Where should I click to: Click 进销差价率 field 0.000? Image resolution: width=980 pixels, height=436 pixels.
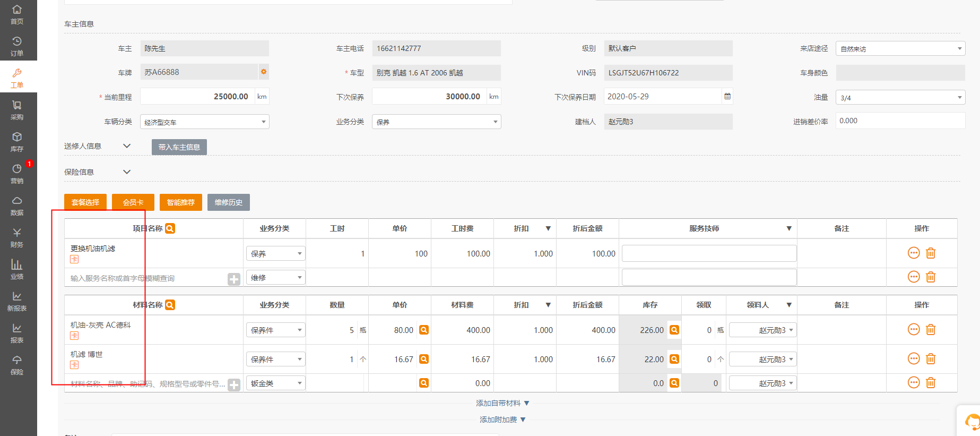900,121
